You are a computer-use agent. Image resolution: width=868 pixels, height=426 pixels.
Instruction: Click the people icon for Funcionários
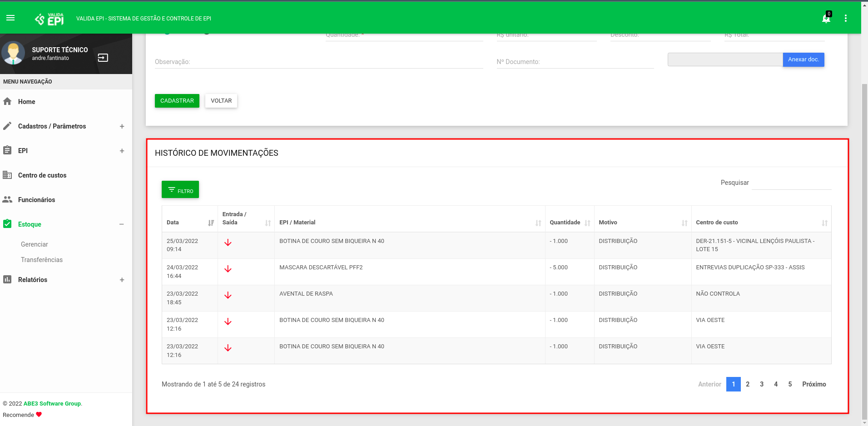click(x=7, y=199)
